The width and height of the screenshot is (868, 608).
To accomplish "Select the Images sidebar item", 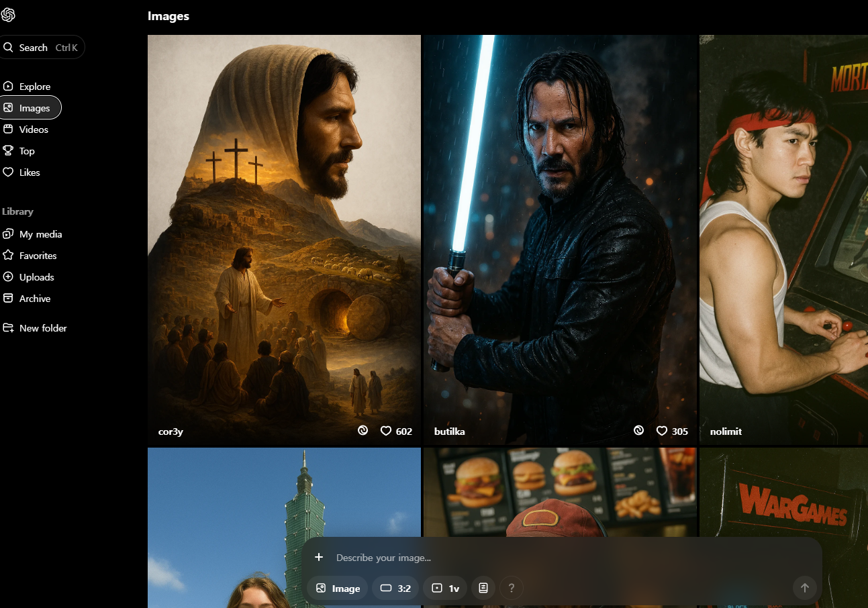I will click(30, 108).
